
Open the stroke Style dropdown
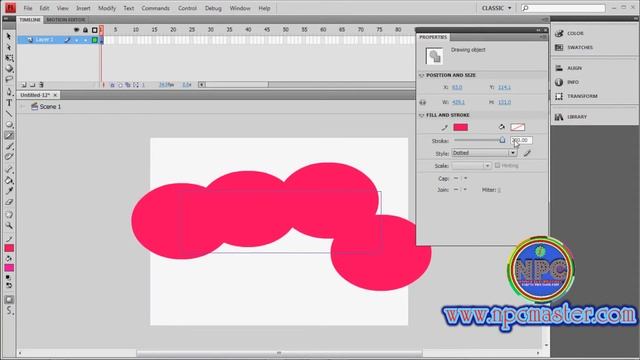tap(484, 153)
